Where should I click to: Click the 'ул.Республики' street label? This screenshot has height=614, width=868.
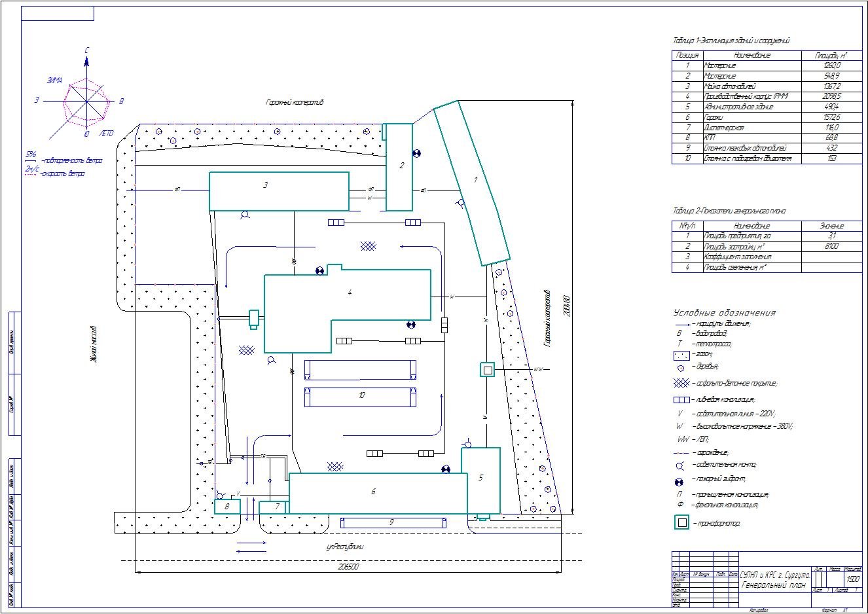(x=344, y=547)
